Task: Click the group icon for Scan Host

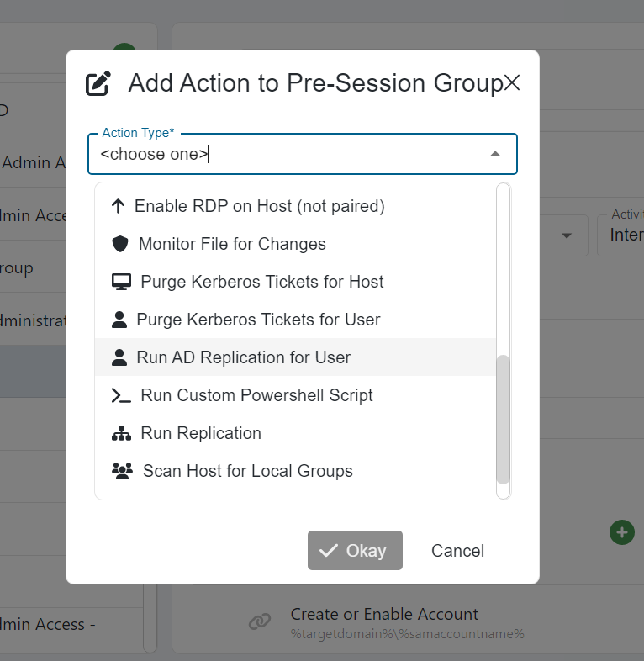Action: coord(122,471)
